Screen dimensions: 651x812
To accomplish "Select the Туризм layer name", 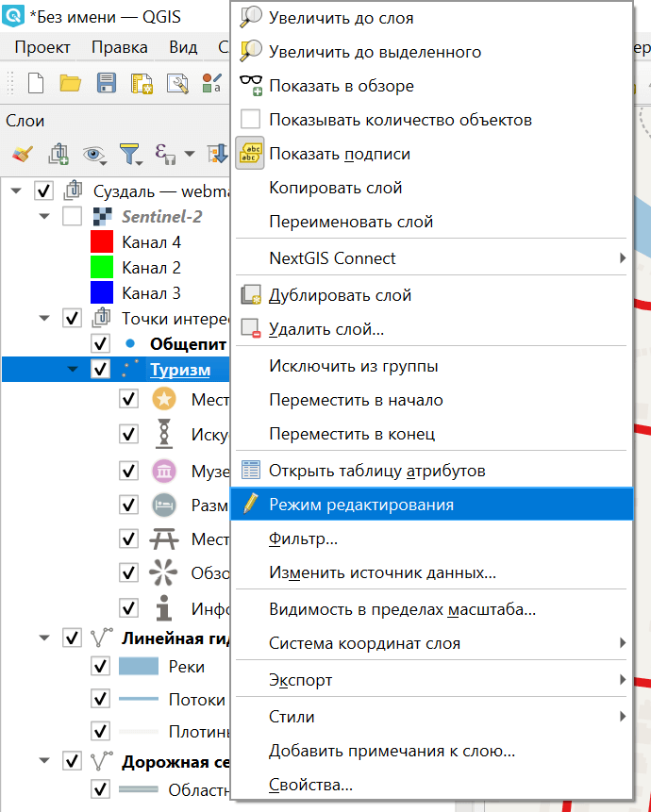I will (x=180, y=370).
